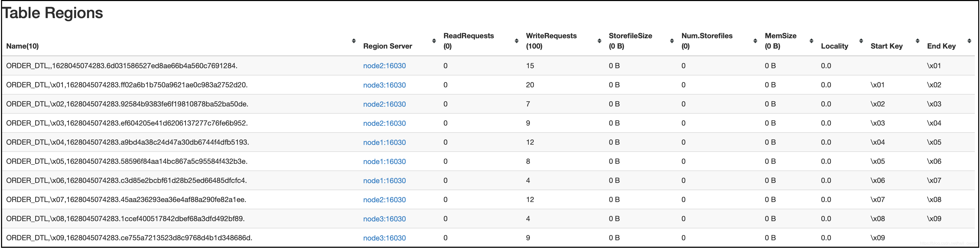Sort by WriteRequests column arrows
Screen dimensions: 980x248
(599, 41)
